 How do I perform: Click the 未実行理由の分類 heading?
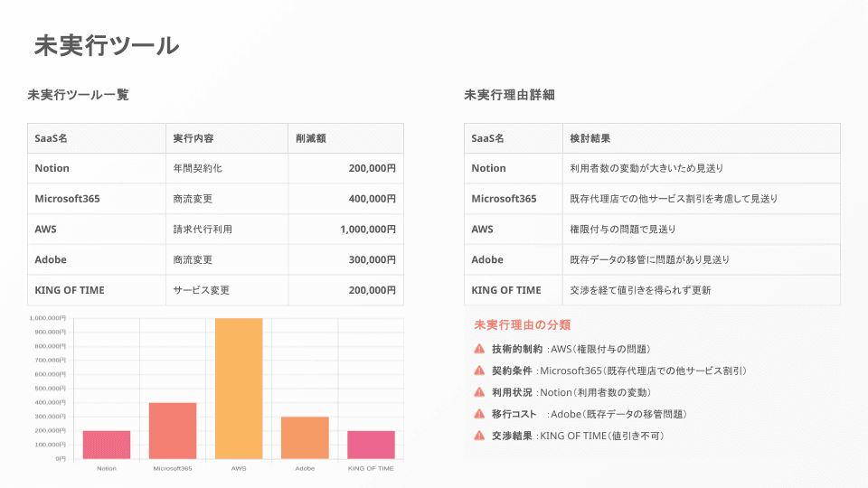pyautogui.click(x=522, y=324)
